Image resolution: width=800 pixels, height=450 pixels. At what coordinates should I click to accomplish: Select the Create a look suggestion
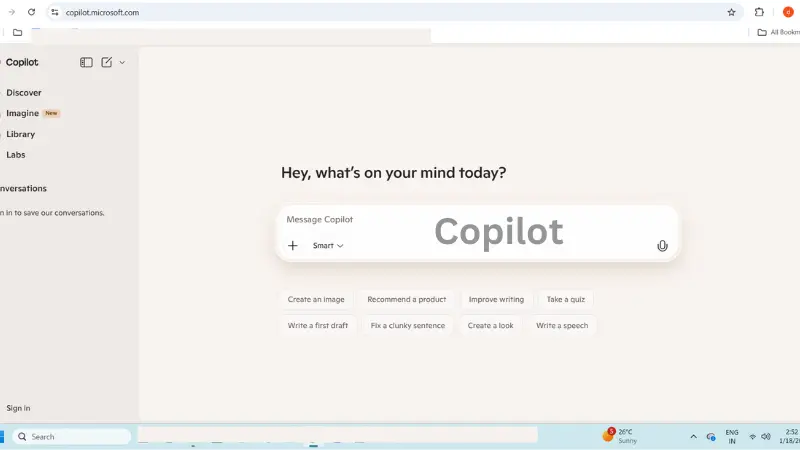[x=490, y=326]
